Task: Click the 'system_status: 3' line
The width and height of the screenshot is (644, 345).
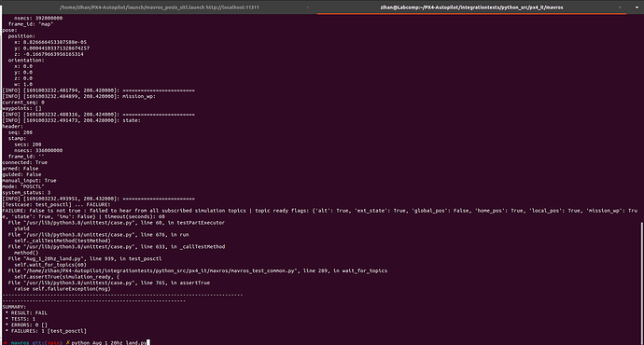Action: pos(26,192)
